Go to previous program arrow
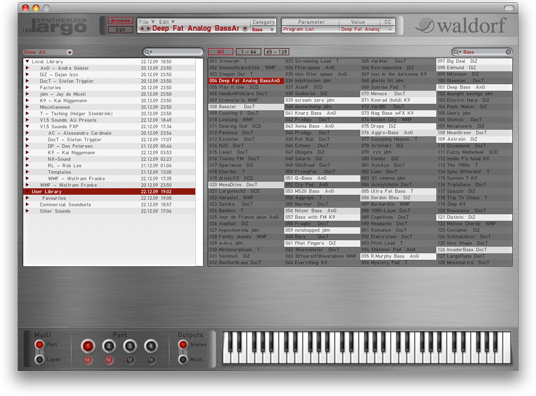The image size is (536, 396). pos(142,29)
